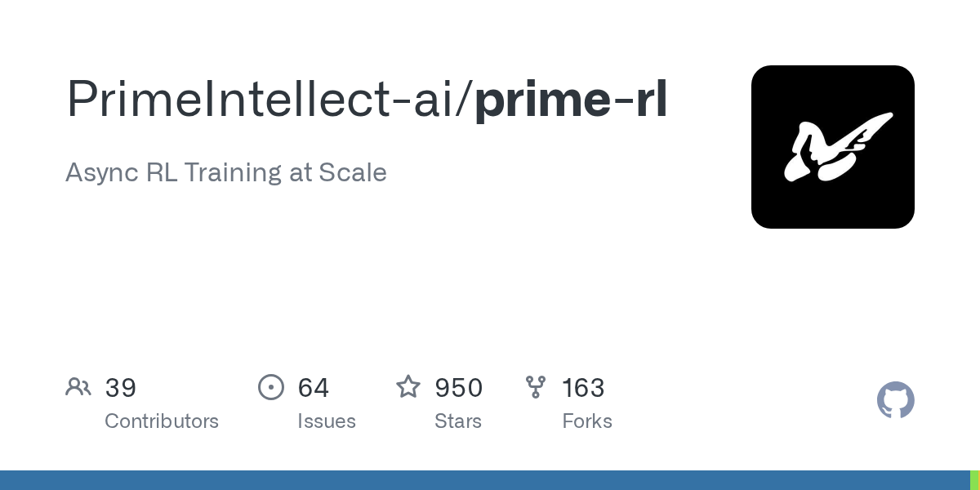Open the Contributors label
Screen dimensions: 980x490
(x=162, y=421)
